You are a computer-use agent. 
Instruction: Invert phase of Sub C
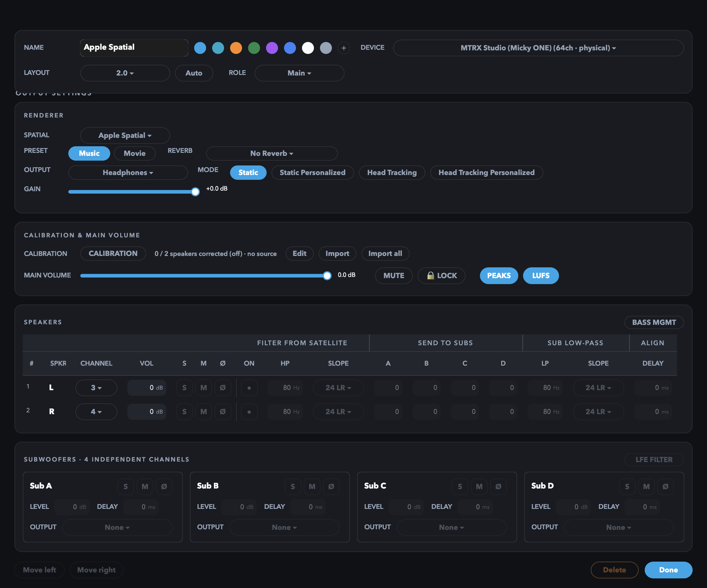click(498, 486)
